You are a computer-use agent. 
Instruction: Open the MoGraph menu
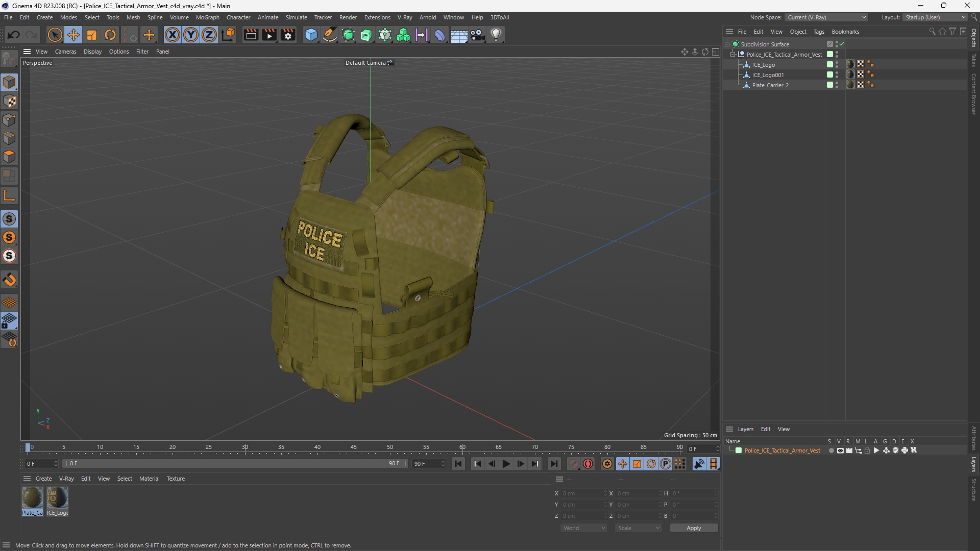coord(207,17)
